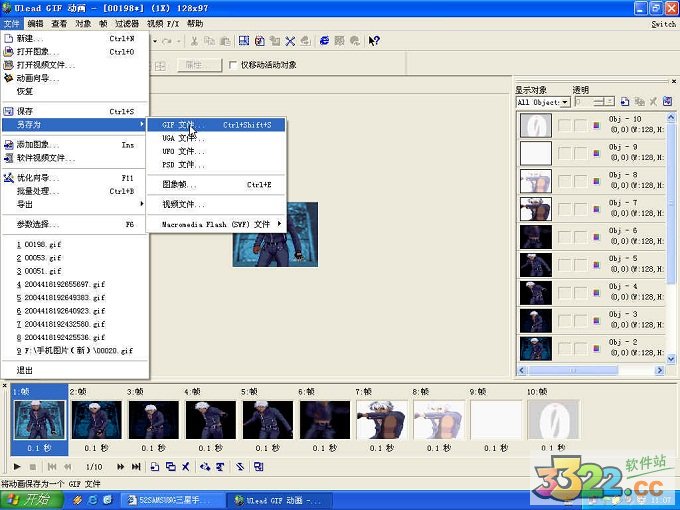The image size is (680, 510).
Task: Click the context help arrow-question icon
Action: [x=374, y=41]
